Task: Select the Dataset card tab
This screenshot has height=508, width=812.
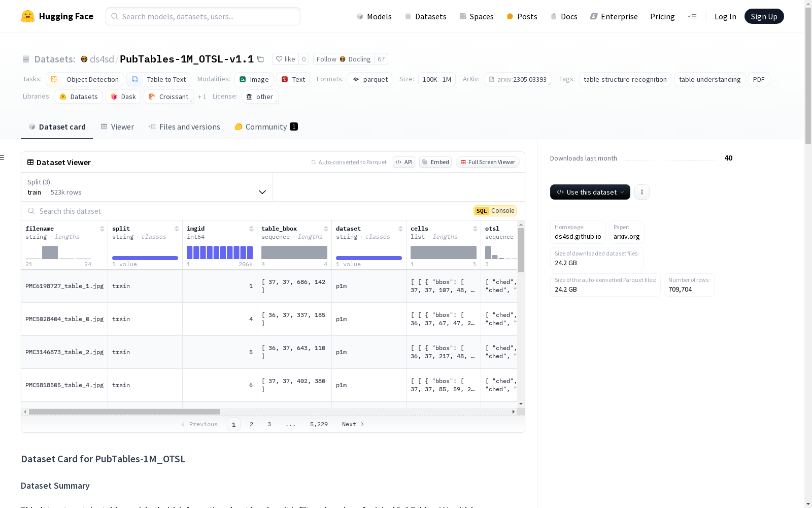Action: click(x=57, y=127)
